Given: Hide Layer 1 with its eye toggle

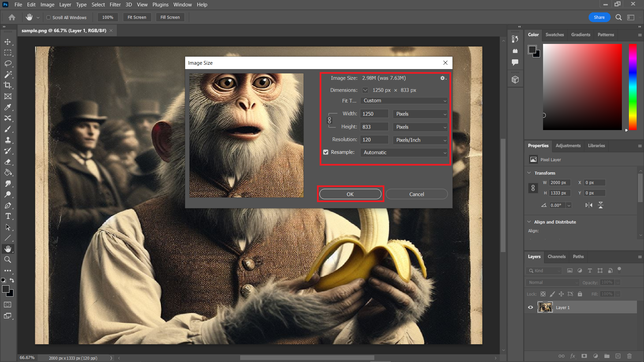Looking at the screenshot, I should pos(530,307).
